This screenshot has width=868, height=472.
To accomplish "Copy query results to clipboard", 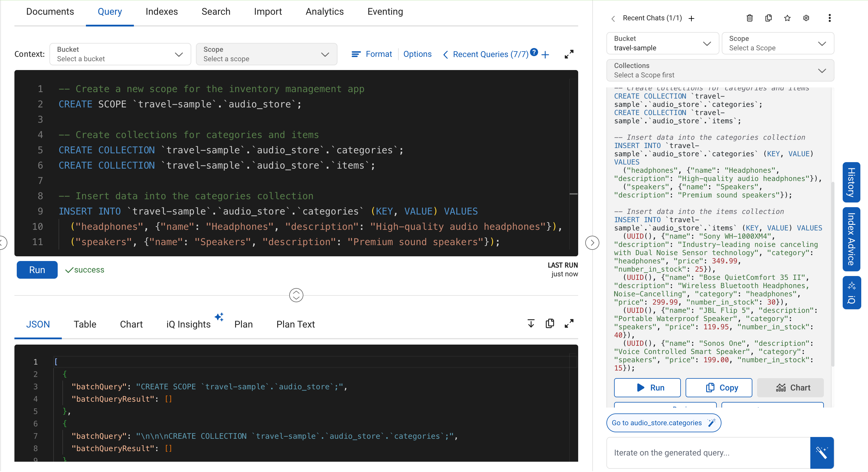I will coord(550,323).
